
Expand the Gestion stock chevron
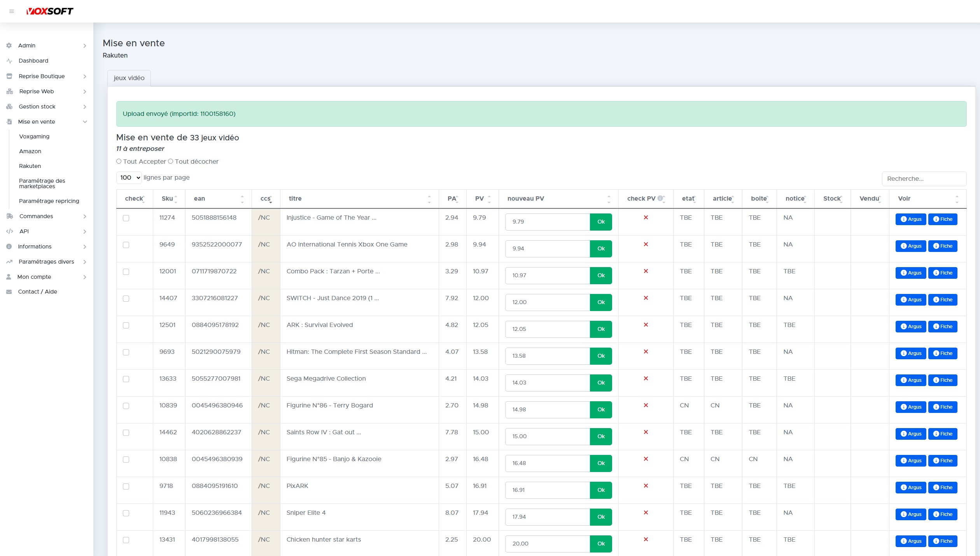point(85,107)
